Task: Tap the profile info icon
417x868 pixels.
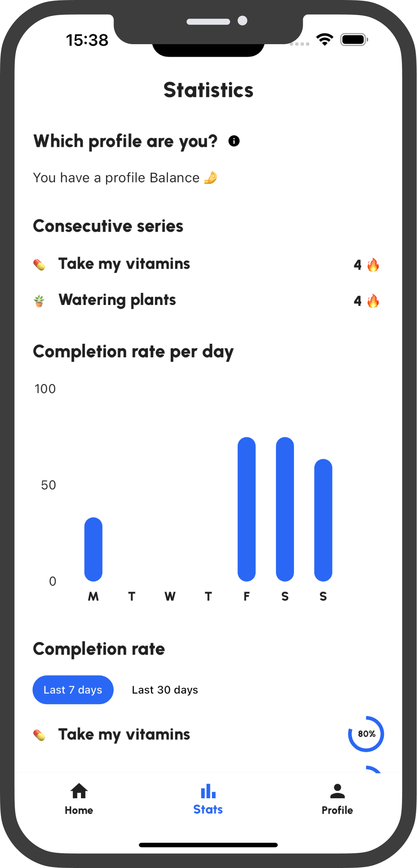Action: (234, 141)
